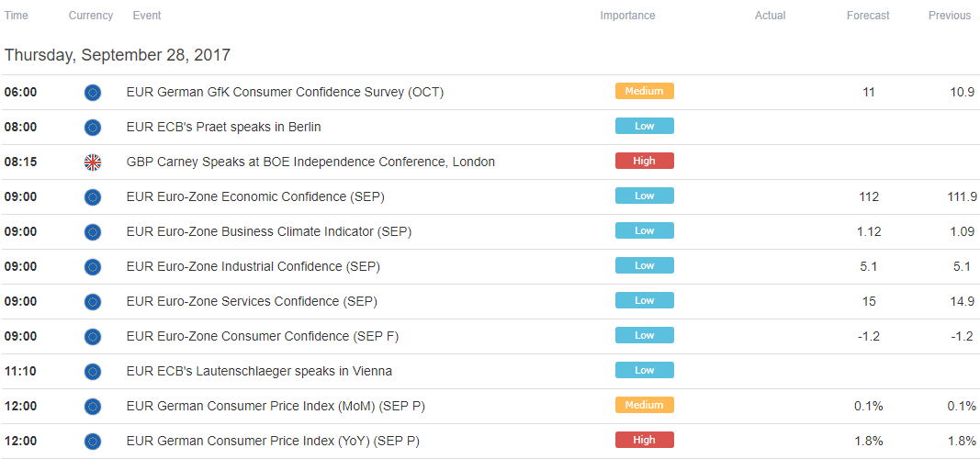This screenshot has height=459, width=980.
Task: Click the EU flag icon for Lautenschlaeger speaks in Vienna
Action: tap(93, 372)
